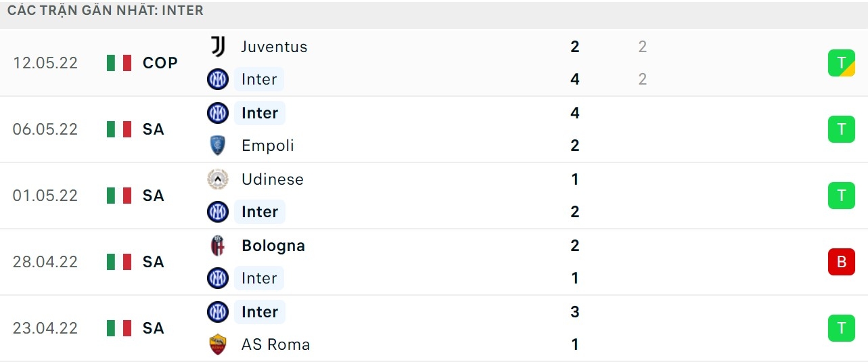Select the AS Roma team name
Viewport: 868px width, 362px height.
pyautogui.click(x=275, y=344)
